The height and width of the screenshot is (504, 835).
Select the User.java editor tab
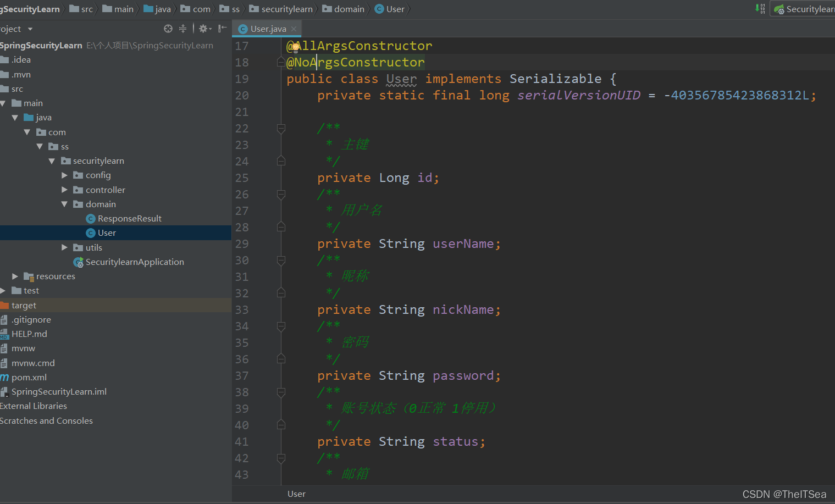267,29
